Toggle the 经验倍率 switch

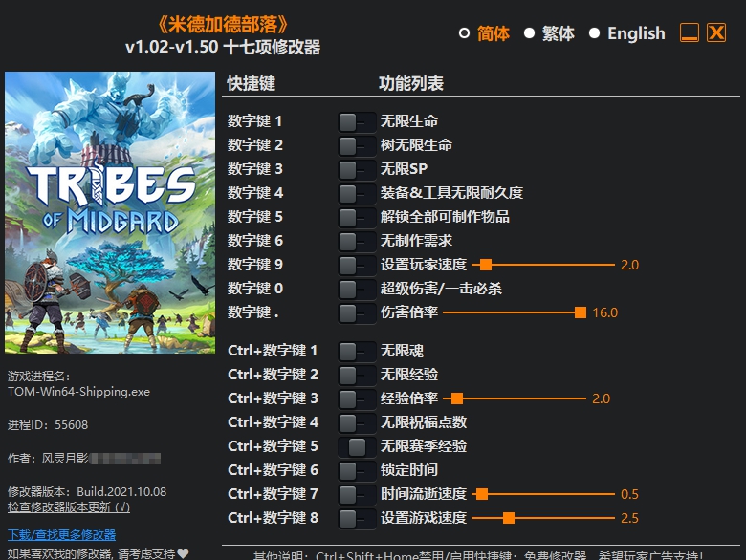click(x=357, y=399)
